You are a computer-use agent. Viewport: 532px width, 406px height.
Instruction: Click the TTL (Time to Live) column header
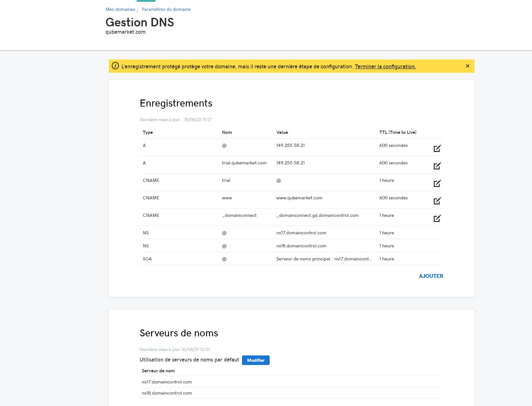(397, 132)
